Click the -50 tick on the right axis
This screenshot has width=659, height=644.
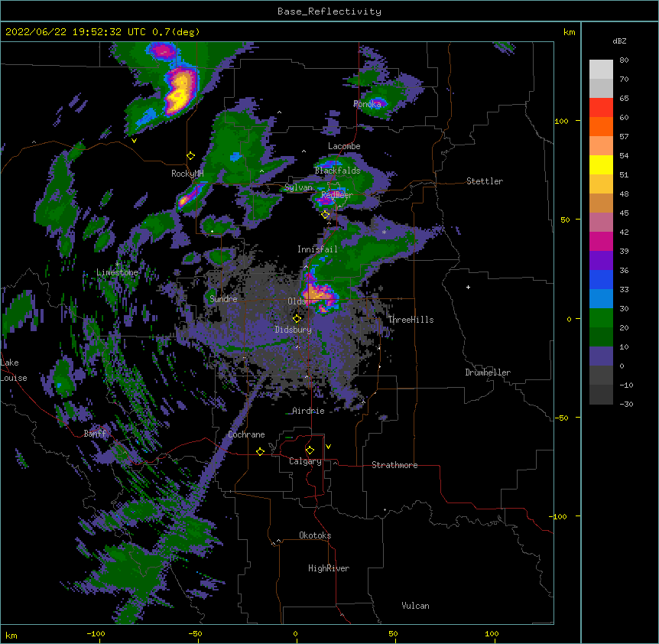(560, 418)
